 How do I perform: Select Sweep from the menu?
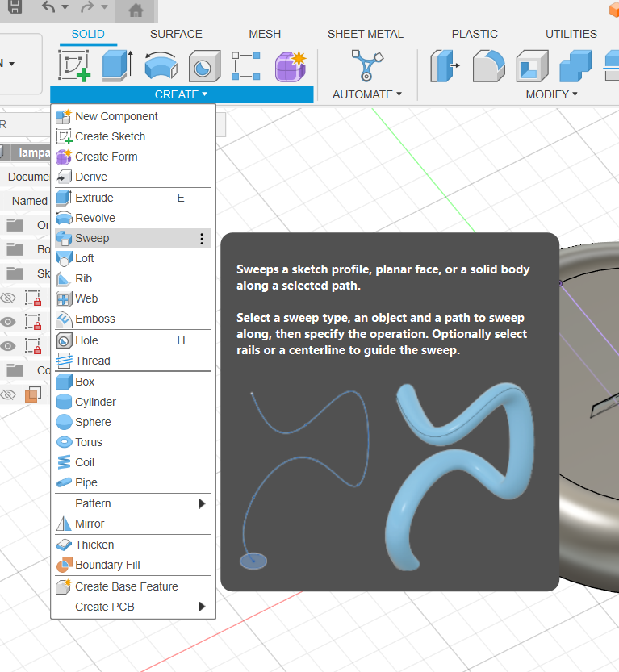[133, 238]
